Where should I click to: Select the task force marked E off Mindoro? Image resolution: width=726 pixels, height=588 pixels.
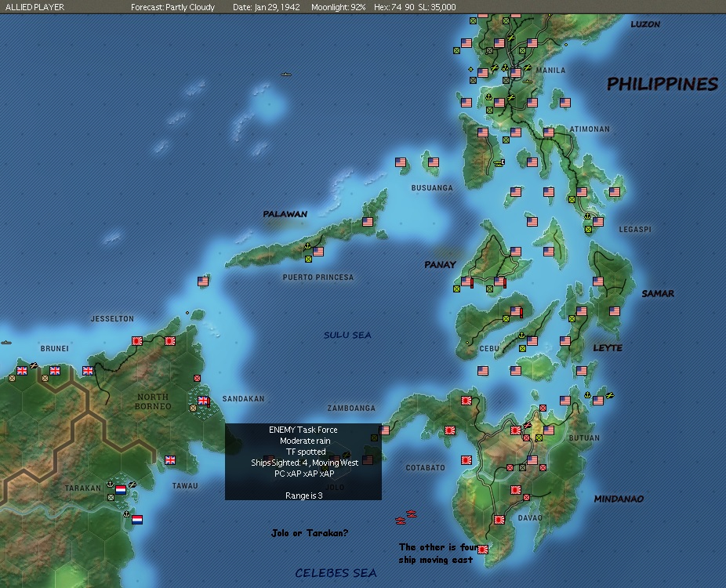tap(499, 162)
